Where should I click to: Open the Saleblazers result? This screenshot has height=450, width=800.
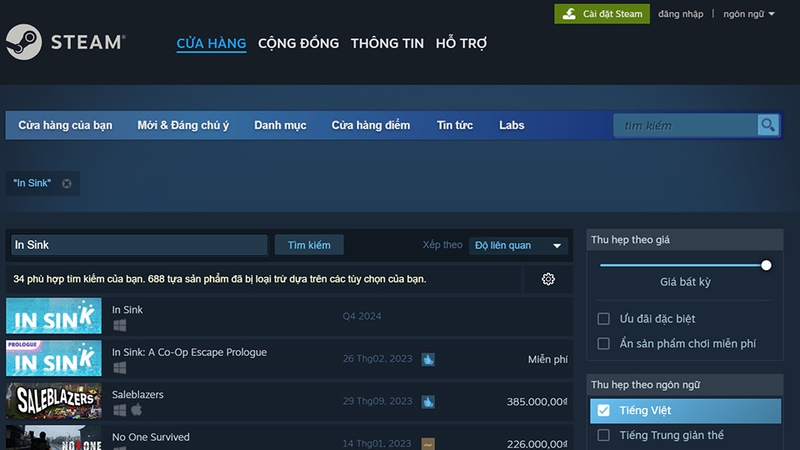tap(289, 401)
